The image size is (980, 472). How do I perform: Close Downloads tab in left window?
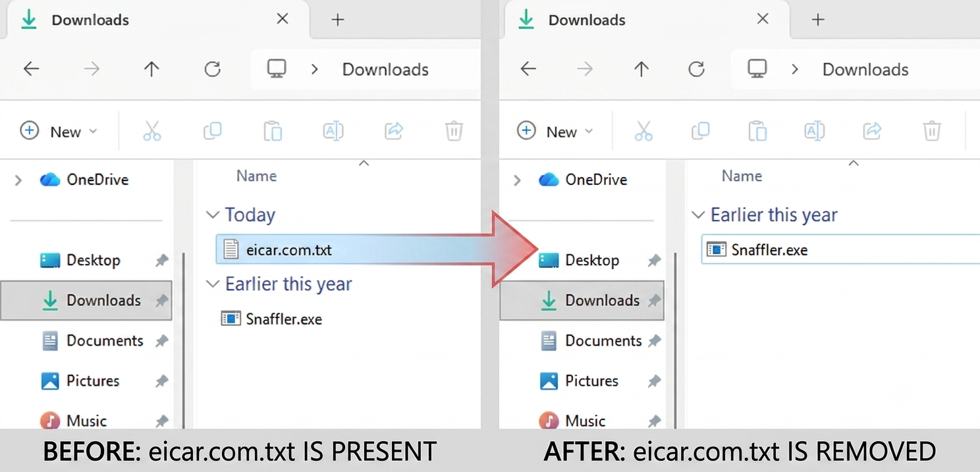coord(283,19)
